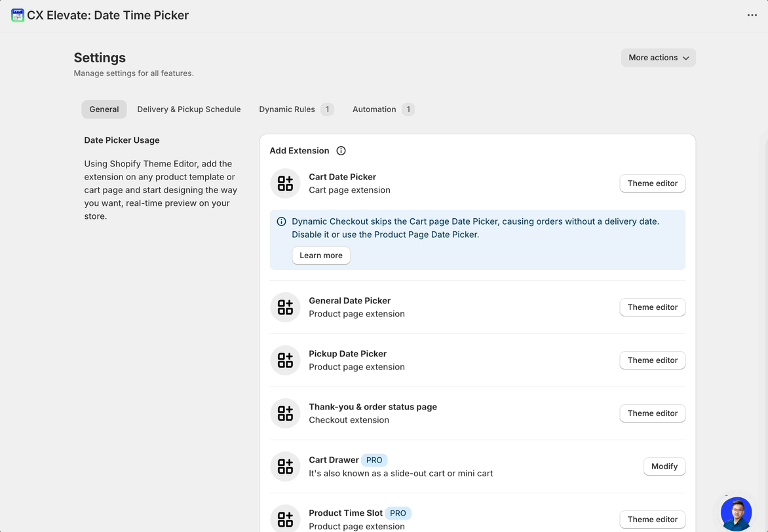Click the 'Add Extension' heading
768x532 pixels.
[x=299, y=151]
